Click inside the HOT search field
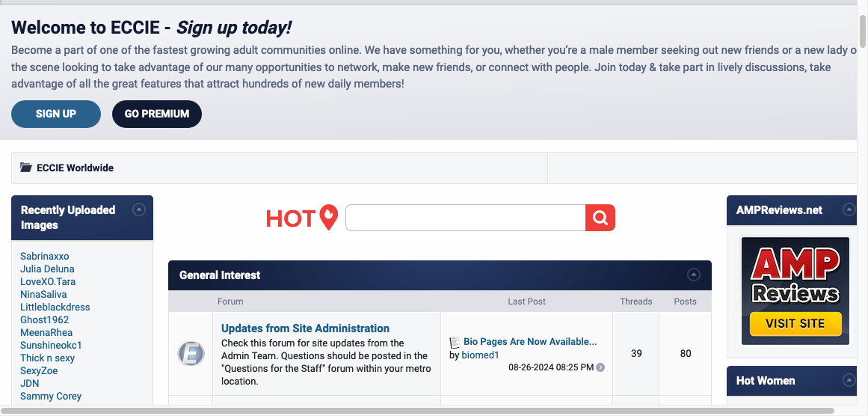868x416 pixels. coord(465,218)
